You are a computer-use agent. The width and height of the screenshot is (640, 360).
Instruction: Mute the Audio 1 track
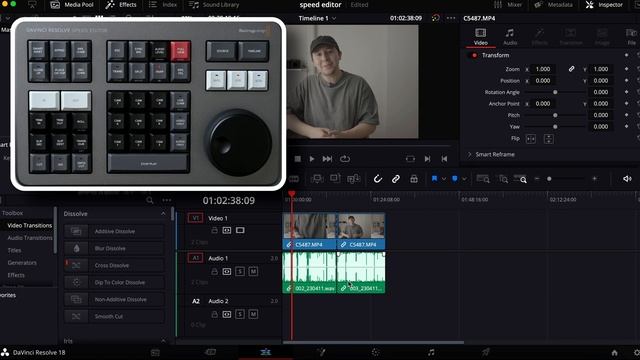tap(253, 271)
